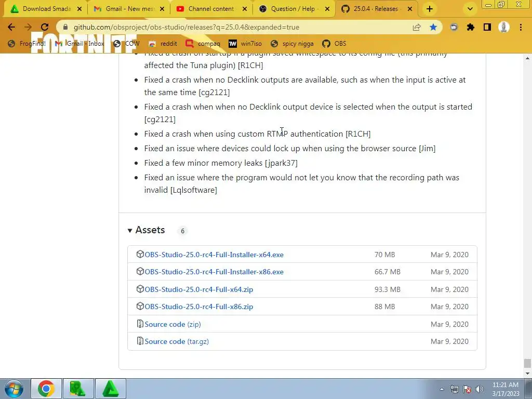Close the Gmail New message tab

click(x=162, y=9)
